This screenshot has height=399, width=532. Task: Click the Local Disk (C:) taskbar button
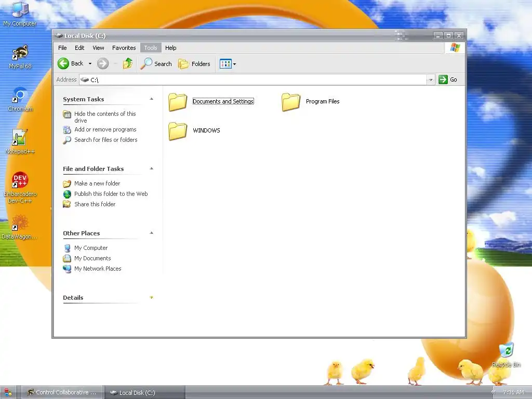click(x=145, y=393)
